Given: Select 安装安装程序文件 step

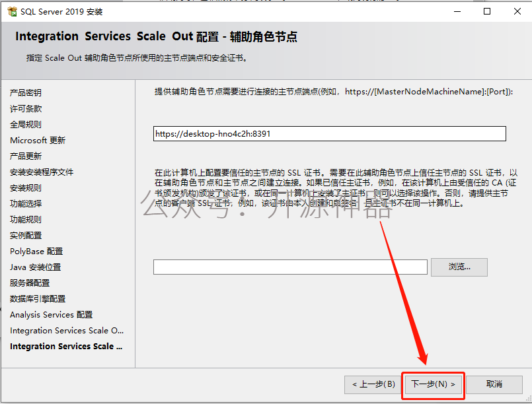Looking at the screenshot, I should (x=42, y=172).
